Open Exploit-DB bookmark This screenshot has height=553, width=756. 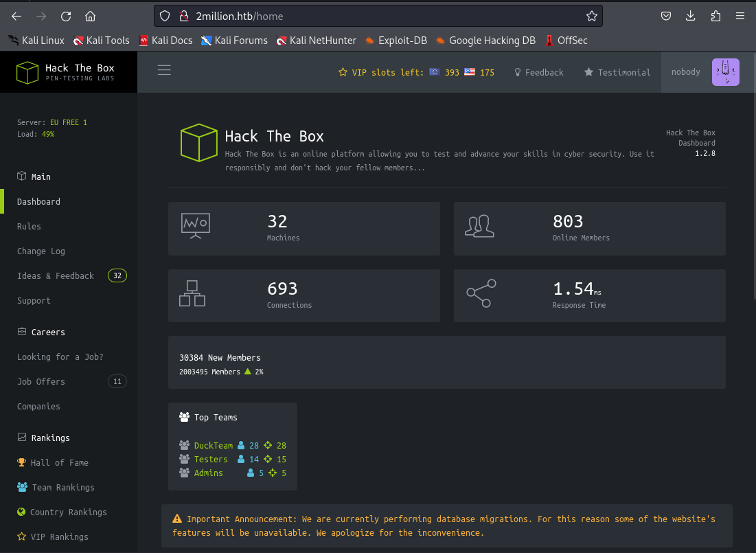tap(396, 41)
